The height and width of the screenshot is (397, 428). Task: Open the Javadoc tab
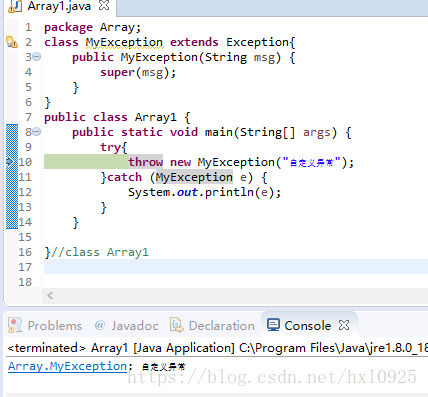tap(126, 325)
